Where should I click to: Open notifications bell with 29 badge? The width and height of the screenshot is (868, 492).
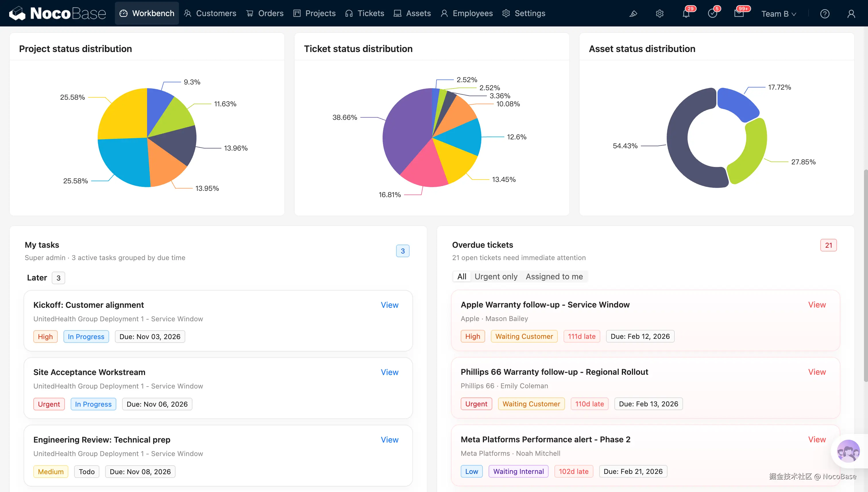tap(686, 14)
